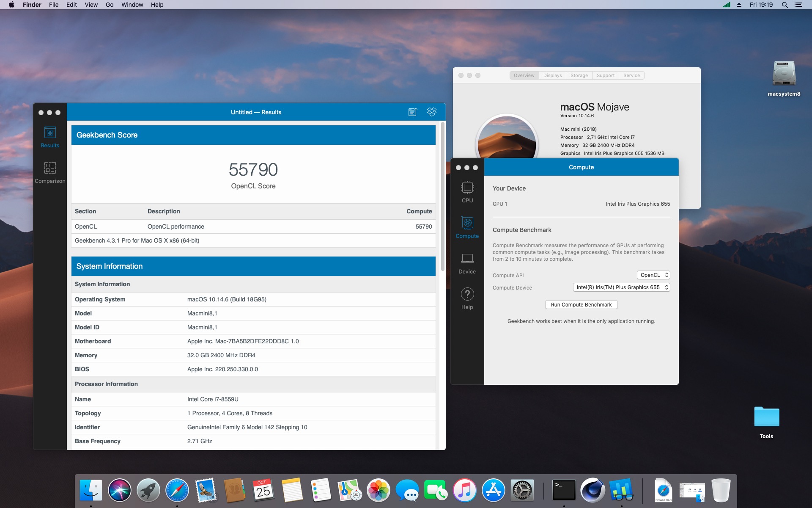The height and width of the screenshot is (508, 812).
Task: Open the Tools folder on desktop
Action: click(766, 422)
